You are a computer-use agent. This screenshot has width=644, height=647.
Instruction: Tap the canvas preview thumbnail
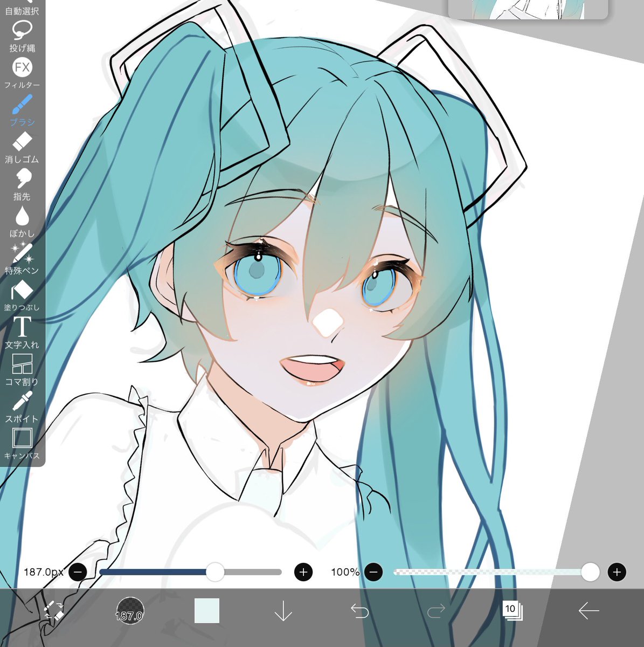(528, 9)
